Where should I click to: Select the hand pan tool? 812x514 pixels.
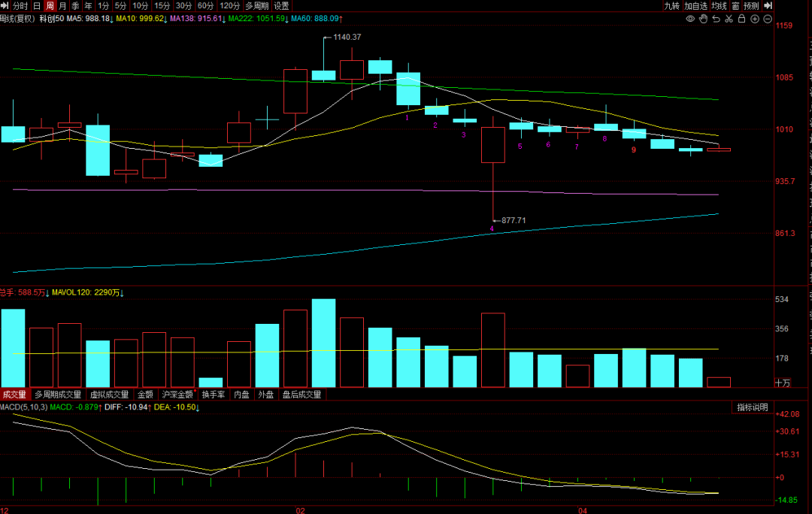coord(703,19)
